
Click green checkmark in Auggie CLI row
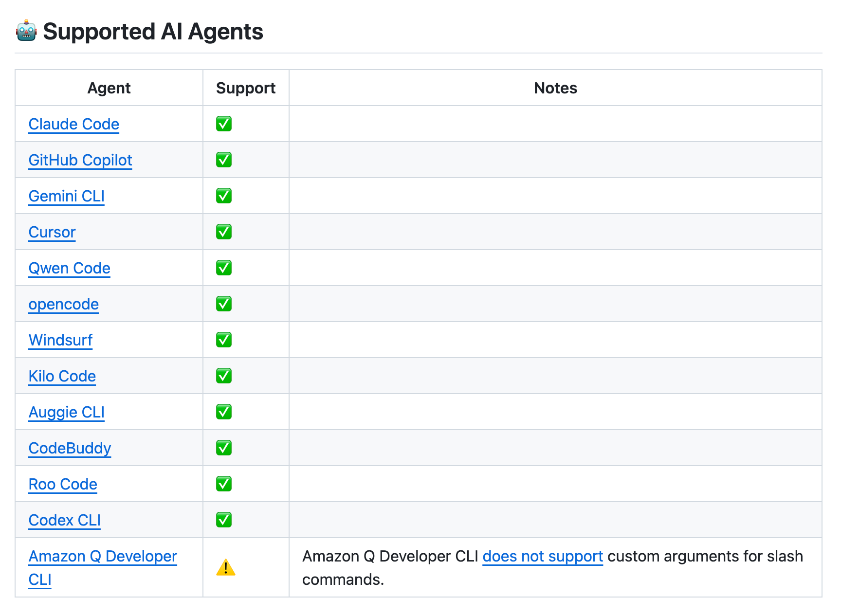click(224, 412)
